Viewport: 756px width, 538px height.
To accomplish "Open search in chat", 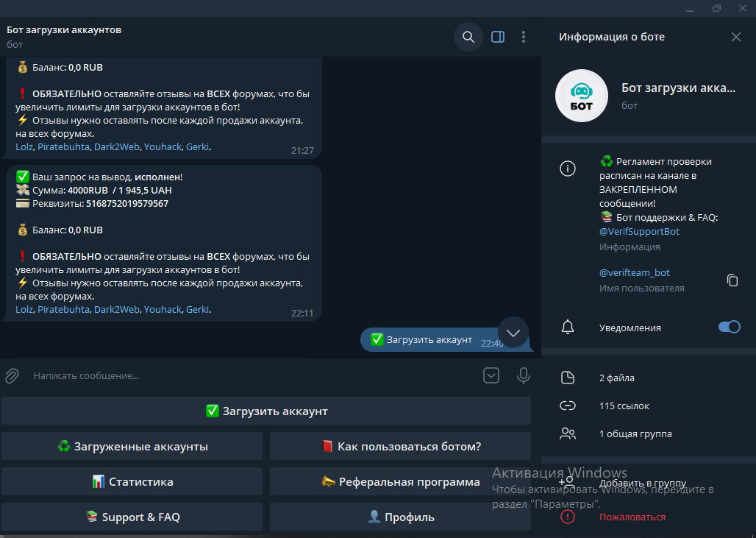I will point(468,37).
